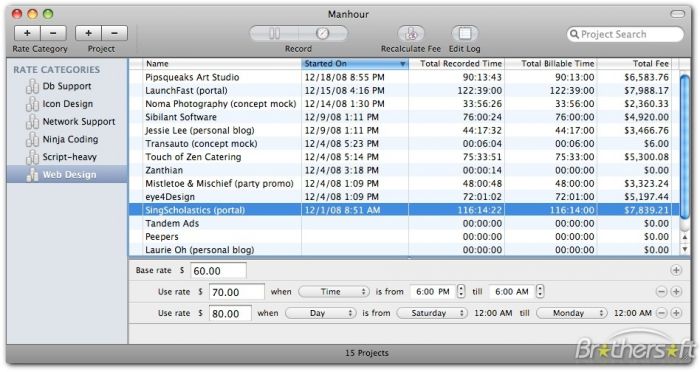This screenshot has height=372, width=700.
Task: Click the scrollbar down arrow
Action: pos(685,249)
